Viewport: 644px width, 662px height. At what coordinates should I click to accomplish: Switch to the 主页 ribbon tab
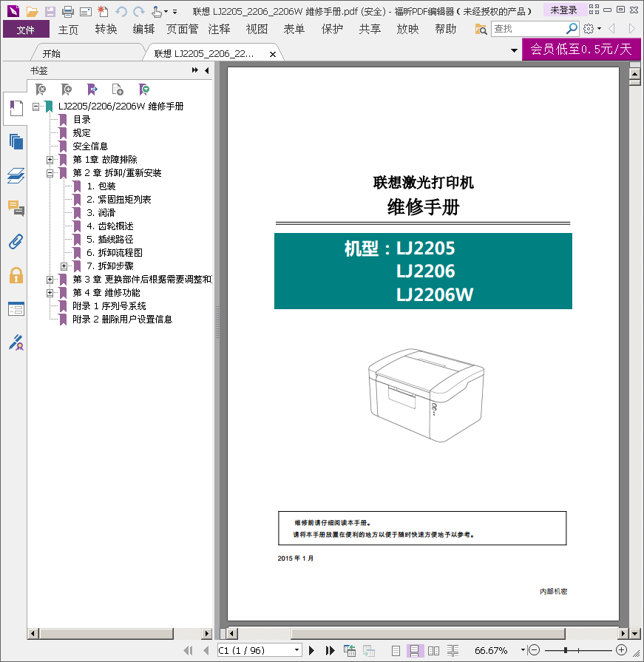click(68, 29)
